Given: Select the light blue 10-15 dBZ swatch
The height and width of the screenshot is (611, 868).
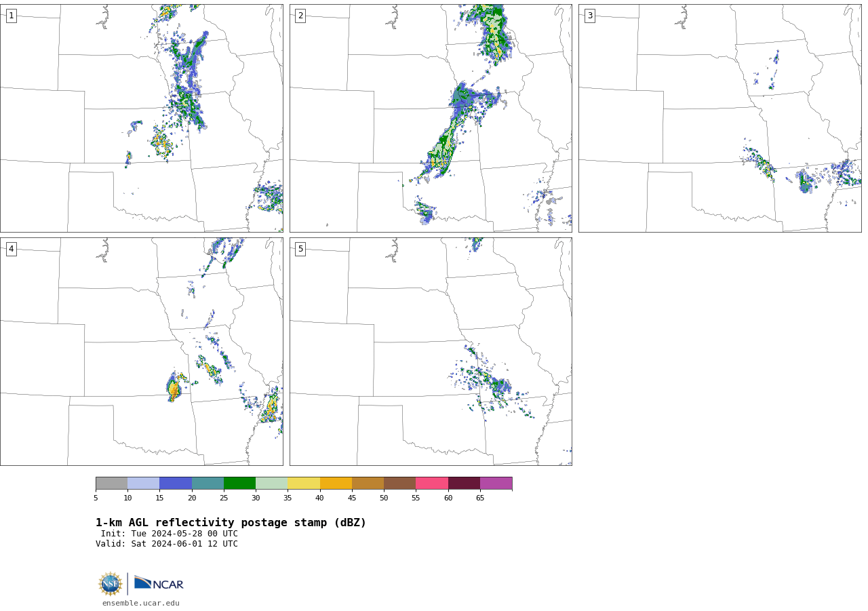Looking at the screenshot, I should 143,483.
